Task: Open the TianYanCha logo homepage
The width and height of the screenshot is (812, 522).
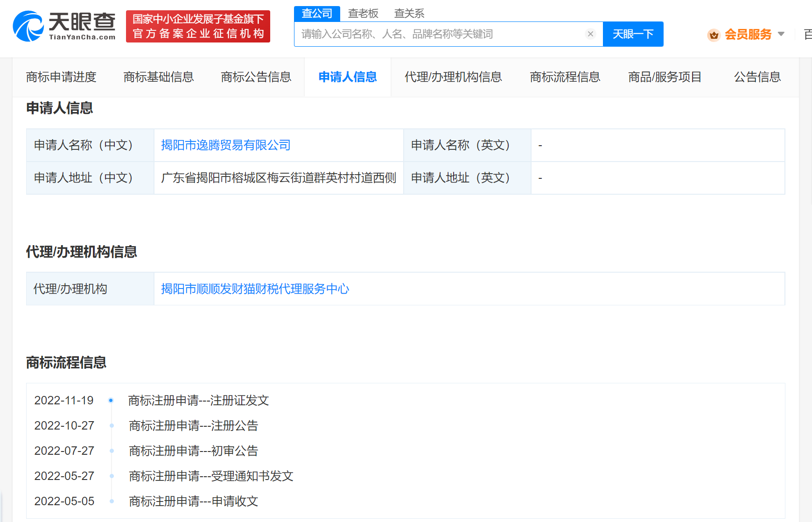Action: coord(64,26)
